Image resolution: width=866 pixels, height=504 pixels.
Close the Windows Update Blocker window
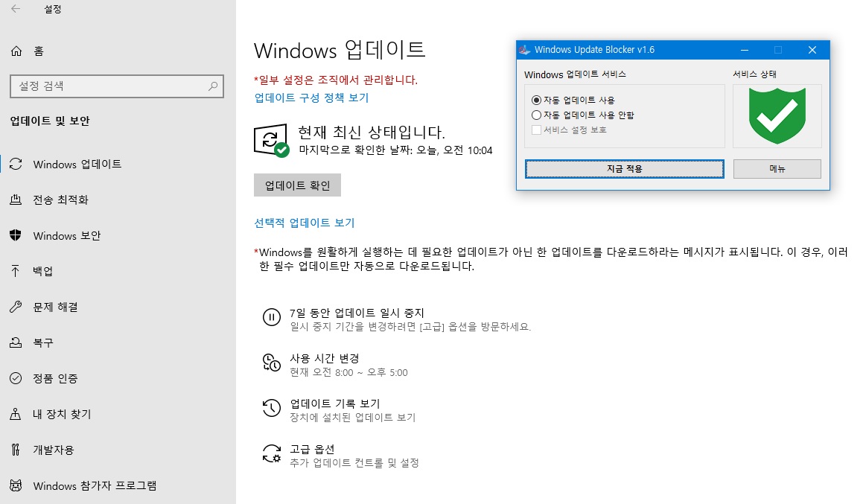(x=812, y=50)
